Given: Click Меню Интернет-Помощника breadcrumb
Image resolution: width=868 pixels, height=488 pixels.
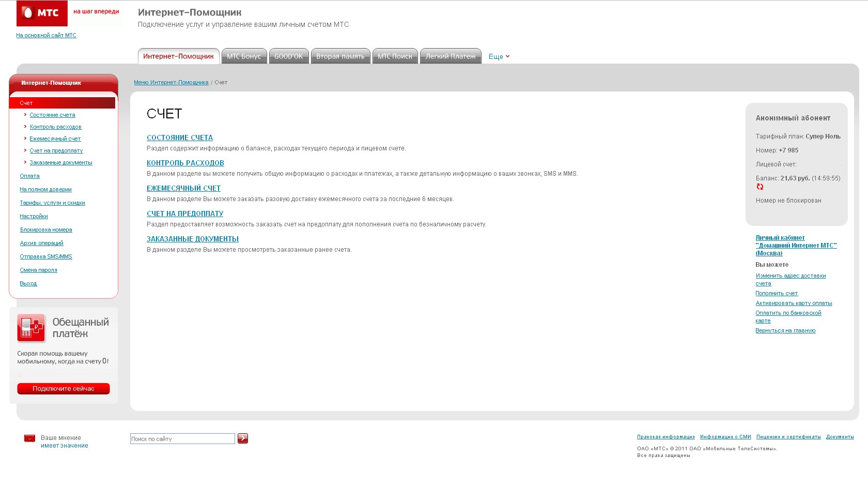Looking at the screenshot, I should pyautogui.click(x=171, y=82).
